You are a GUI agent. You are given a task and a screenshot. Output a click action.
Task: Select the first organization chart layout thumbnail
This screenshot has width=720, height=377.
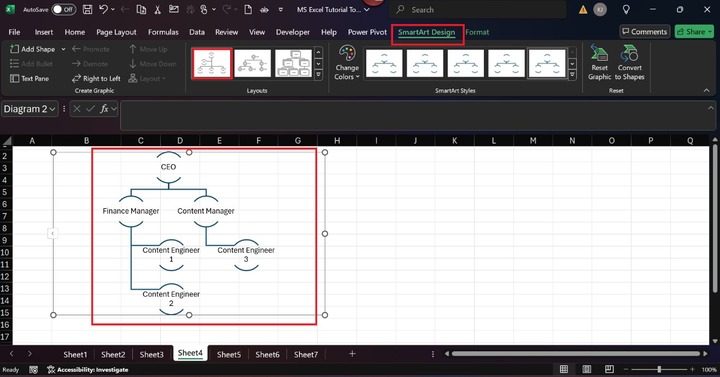(212, 63)
